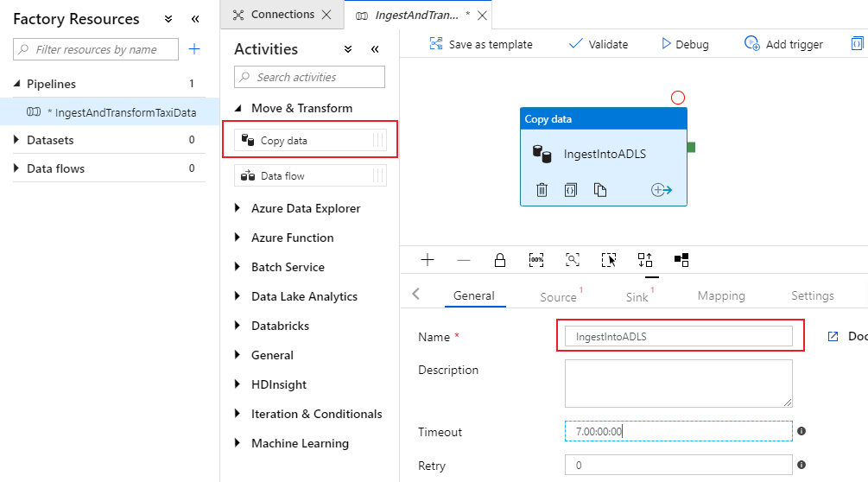
Task: Lock the canvas with padlock icon
Action: [x=500, y=260]
